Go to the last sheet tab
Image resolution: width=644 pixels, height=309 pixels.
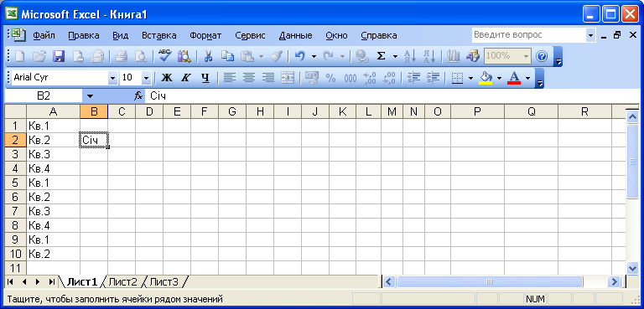52,282
